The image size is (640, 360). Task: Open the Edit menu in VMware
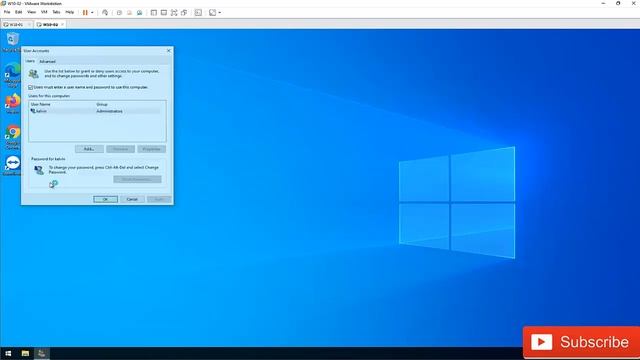(x=19, y=12)
